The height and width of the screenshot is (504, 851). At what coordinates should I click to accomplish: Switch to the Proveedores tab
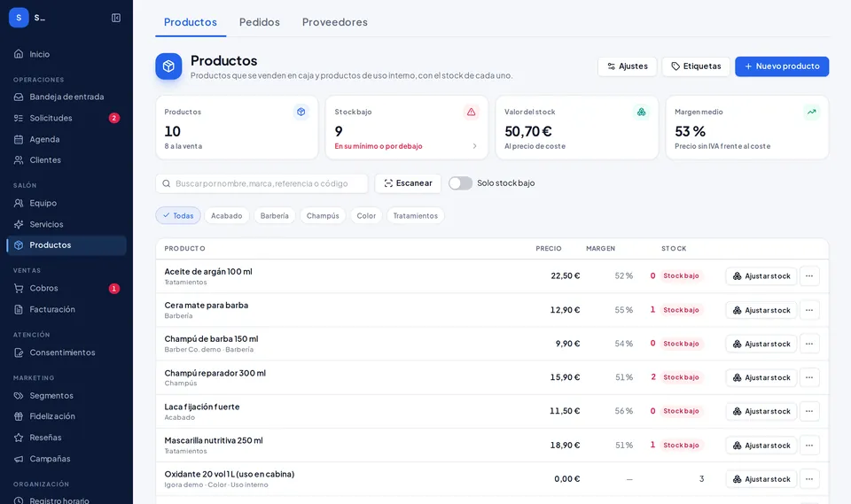click(x=335, y=22)
